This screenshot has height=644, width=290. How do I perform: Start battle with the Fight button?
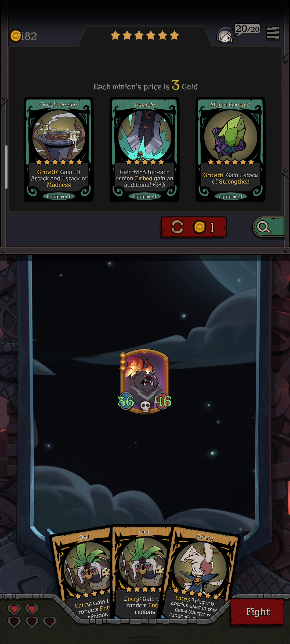[x=257, y=612]
